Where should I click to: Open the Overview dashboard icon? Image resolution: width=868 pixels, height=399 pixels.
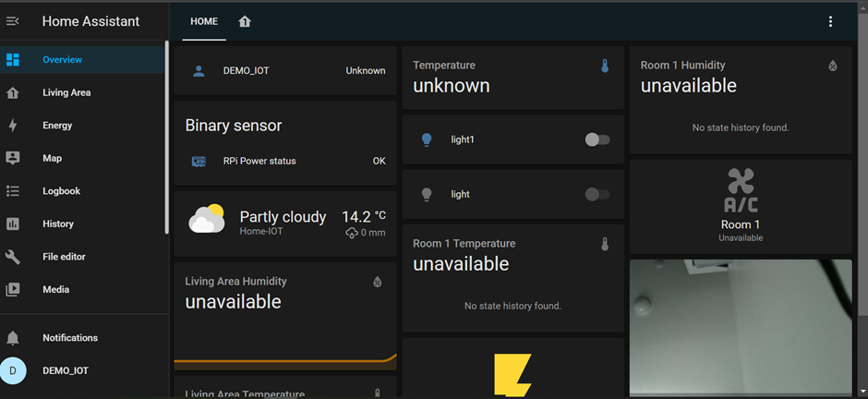click(x=12, y=60)
